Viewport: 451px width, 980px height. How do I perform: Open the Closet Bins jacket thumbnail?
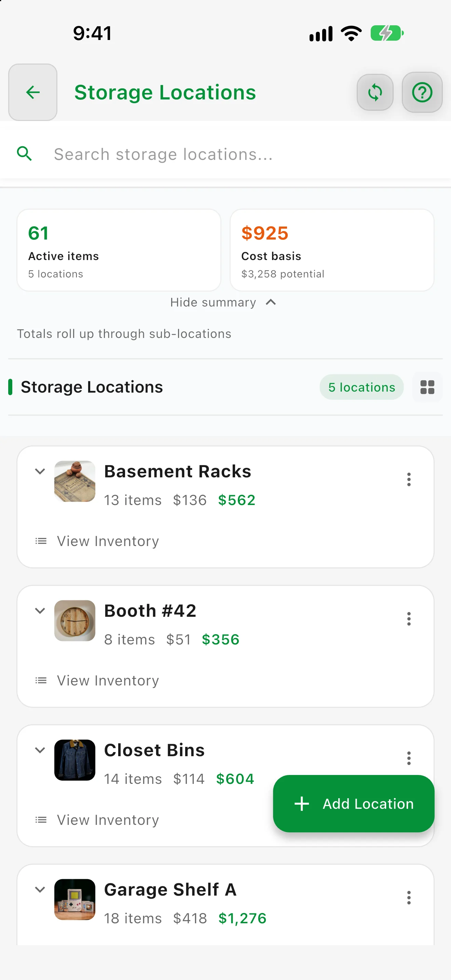74,760
